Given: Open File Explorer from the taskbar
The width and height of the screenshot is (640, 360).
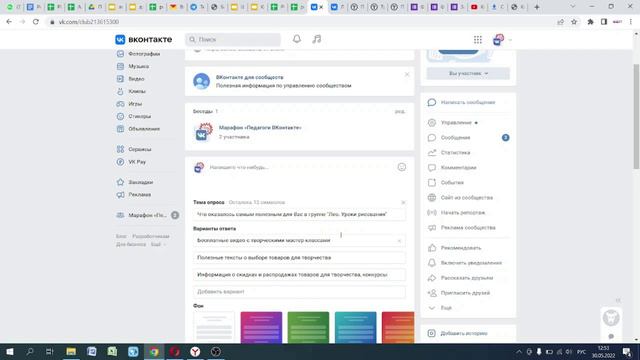Looking at the screenshot, I should [x=71, y=351].
